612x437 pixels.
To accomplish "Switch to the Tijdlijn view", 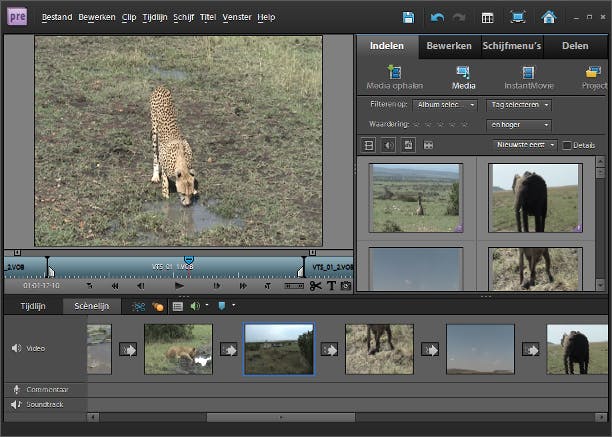I will (34, 306).
